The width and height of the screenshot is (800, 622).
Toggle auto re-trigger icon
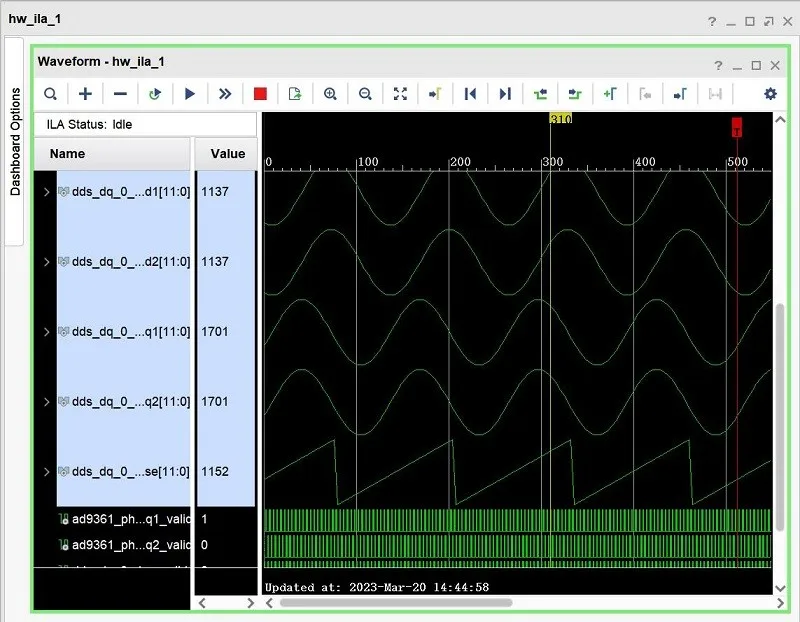(155, 94)
